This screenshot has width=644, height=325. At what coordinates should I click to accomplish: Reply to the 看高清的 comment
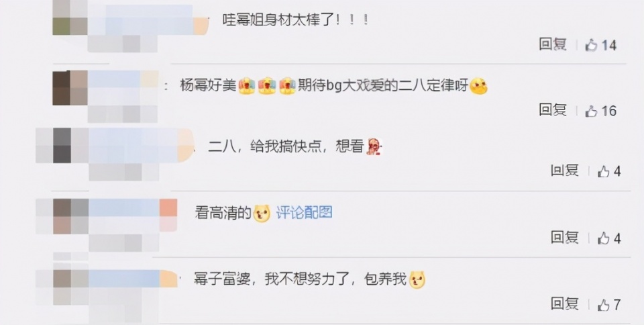(x=564, y=238)
